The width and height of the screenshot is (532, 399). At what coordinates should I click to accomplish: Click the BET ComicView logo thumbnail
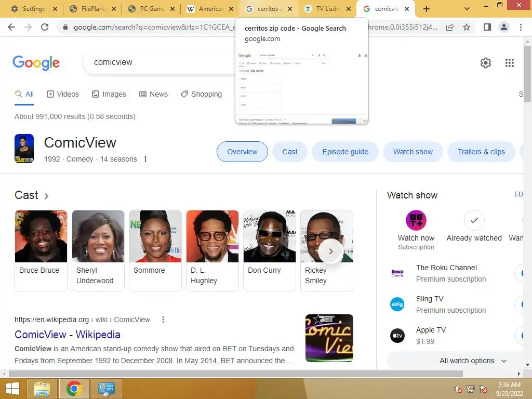[329, 338]
